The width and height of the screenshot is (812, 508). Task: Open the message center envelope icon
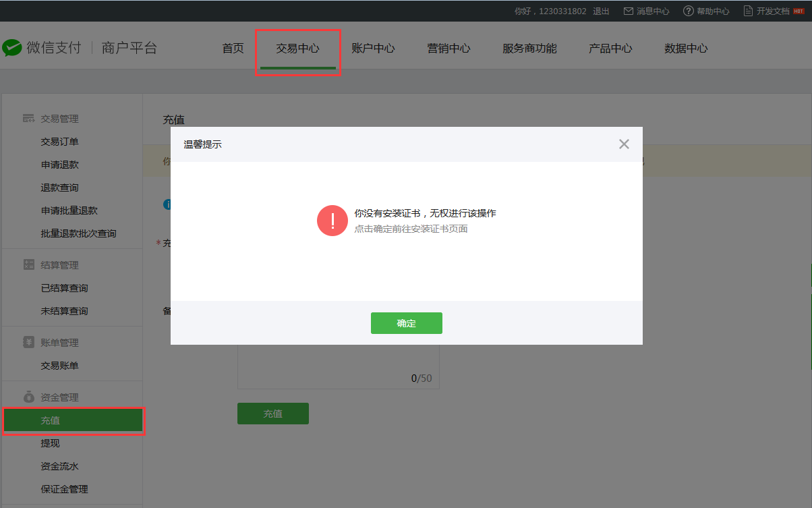pos(628,11)
